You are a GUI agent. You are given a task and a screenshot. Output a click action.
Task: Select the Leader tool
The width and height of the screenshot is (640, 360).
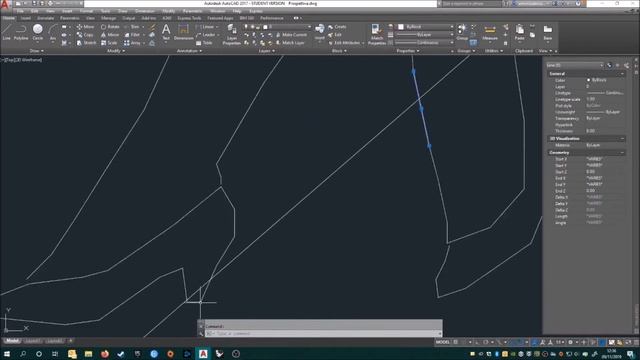205,35
